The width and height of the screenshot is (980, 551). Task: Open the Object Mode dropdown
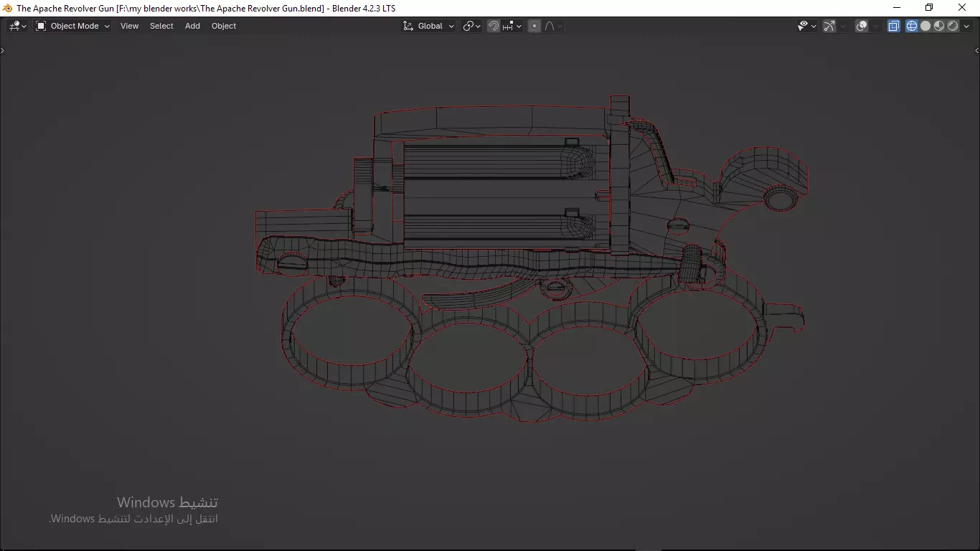73,26
